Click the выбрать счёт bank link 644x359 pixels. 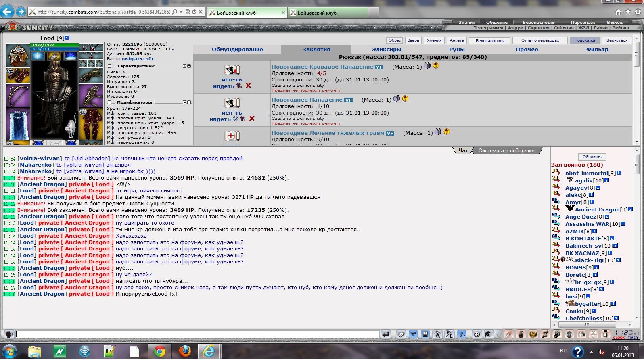pyautogui.click(x=138, y=58)
